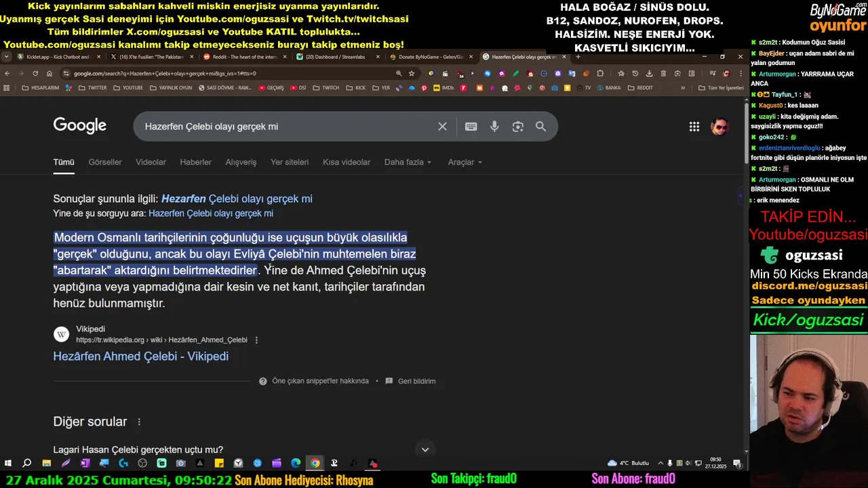Click the page vertical scrollbar

(747, 133)
